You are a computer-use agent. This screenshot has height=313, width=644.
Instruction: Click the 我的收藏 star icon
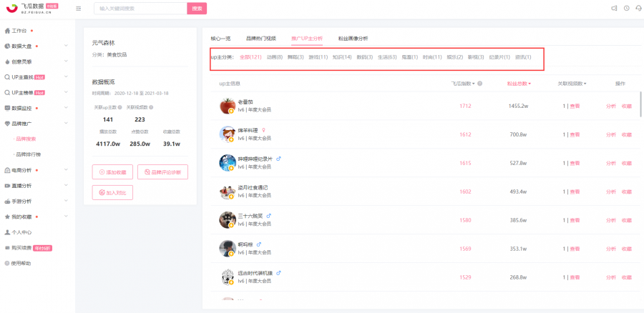(x=7, y=217)
